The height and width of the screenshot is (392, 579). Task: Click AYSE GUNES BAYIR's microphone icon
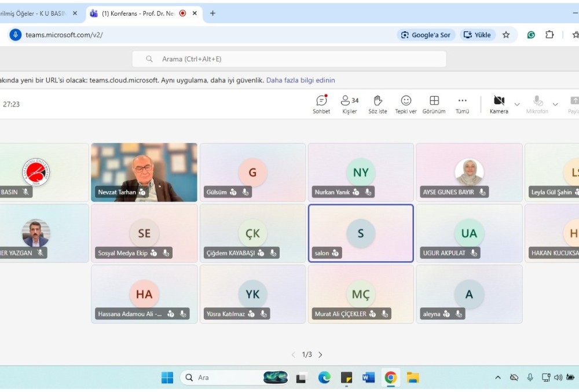pyautogui.click(x=482, y=192)
